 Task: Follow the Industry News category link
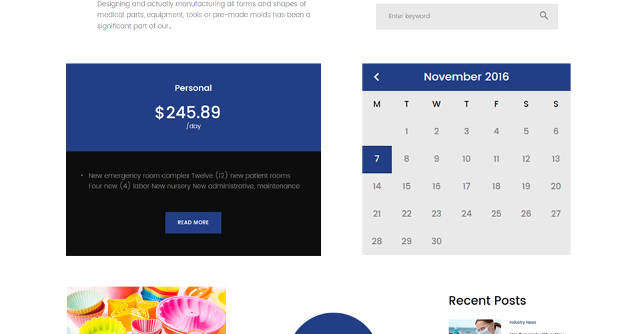click(x=523, y=323)
